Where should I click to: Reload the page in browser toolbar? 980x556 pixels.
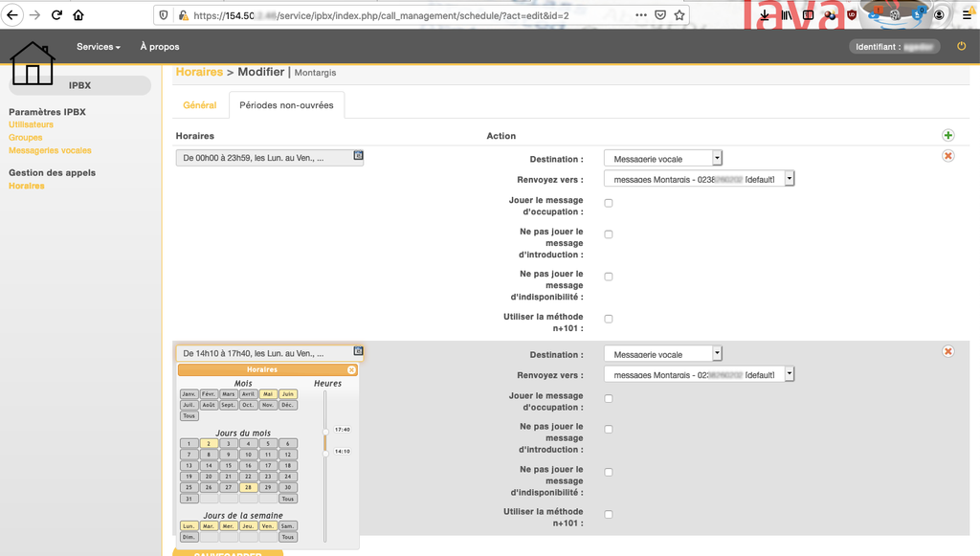coord(56,15)
